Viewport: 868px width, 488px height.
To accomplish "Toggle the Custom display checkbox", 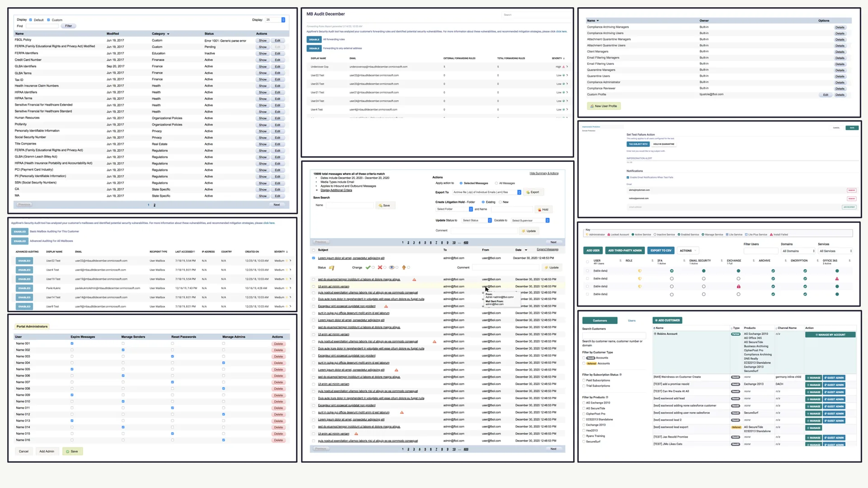I will click(48, 20).
